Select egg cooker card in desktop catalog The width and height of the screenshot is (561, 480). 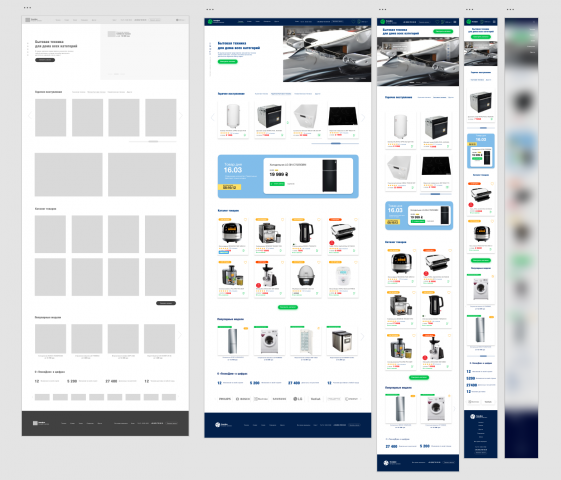tap(306, 279)
